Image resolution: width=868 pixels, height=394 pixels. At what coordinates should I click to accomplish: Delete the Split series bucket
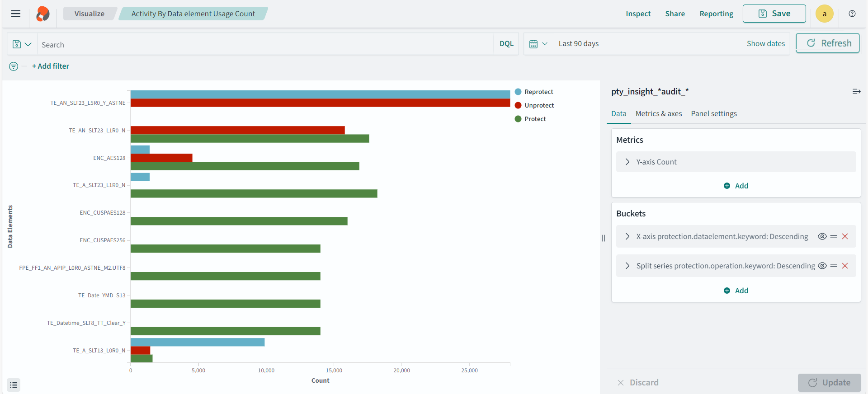[845, 266]
